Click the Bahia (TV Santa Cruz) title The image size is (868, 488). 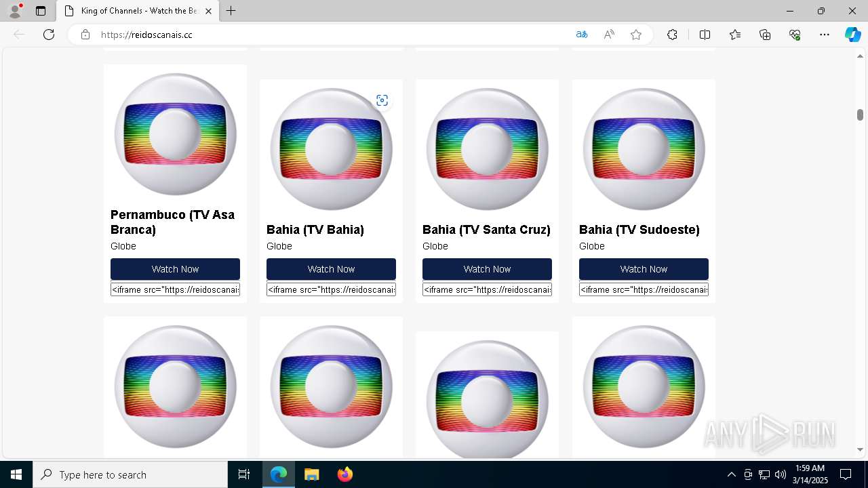point(486,230)
